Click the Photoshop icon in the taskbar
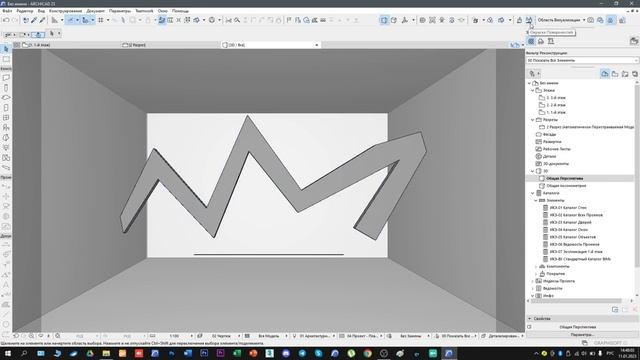The height and width of the screenshot is (360, 640). (x=204, y=353)
